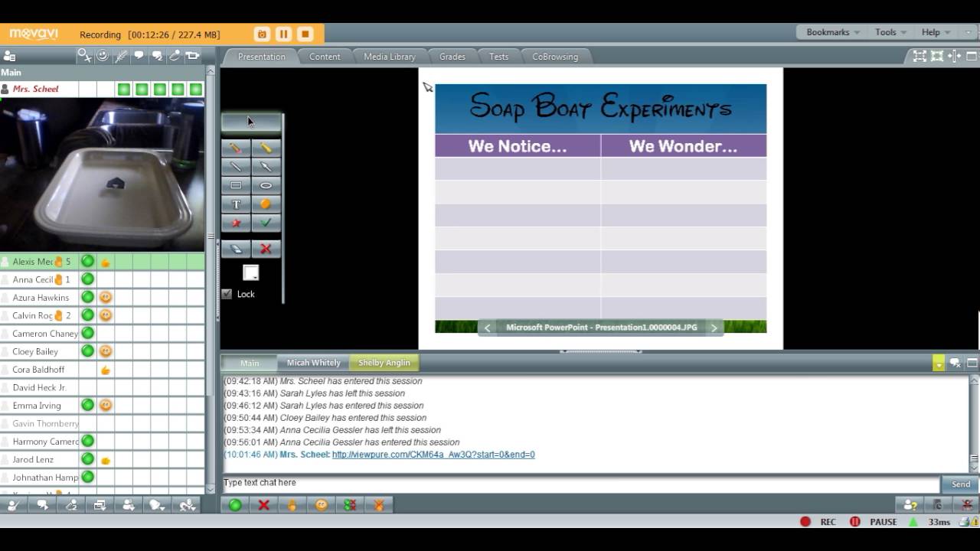980x551 pixels.
Task: Select the green checkmark stamp tool
Action: pyautogui.click(x=266, y=223)
